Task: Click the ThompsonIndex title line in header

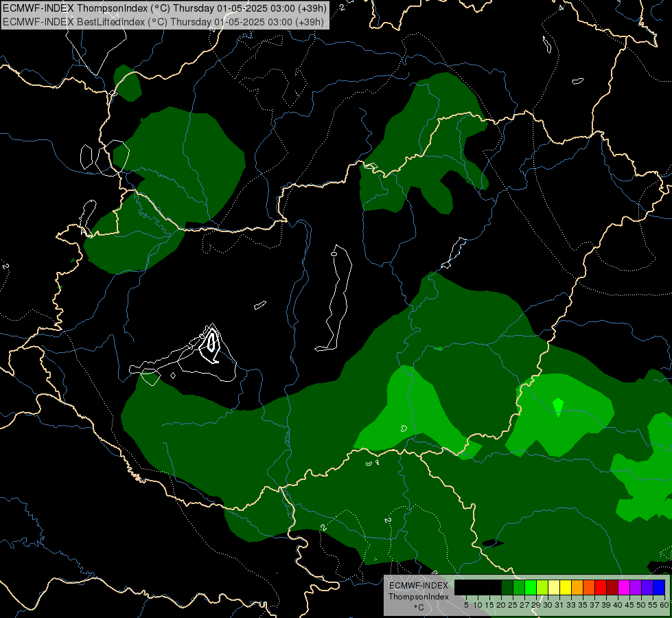Action: [165, 8]
